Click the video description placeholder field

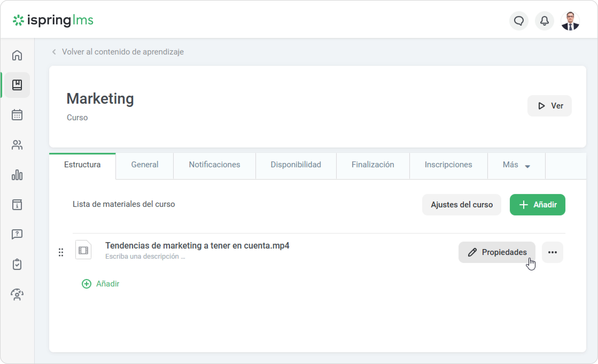pyautogui.click(x=145, y=257)
